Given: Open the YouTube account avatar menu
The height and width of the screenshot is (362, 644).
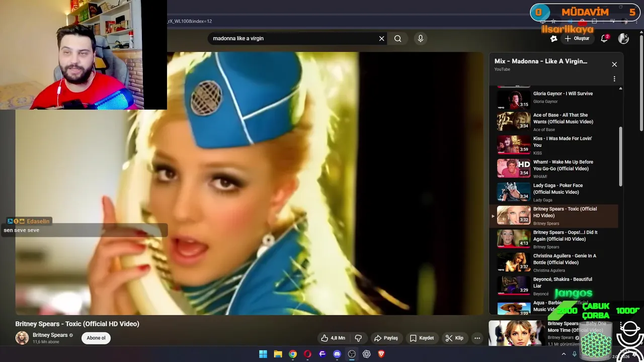Looking at the screenshot, I should coord(623,39).
